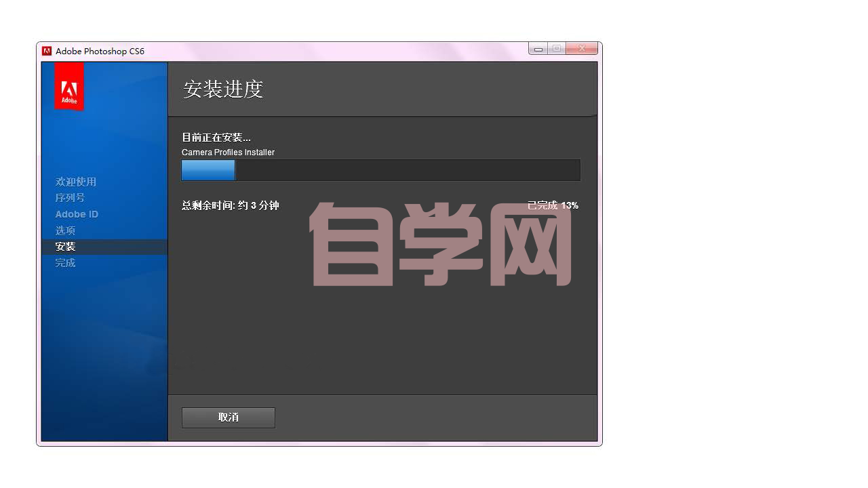Close the Adobe Photoshop CS6 installer

tap(582, 49)
